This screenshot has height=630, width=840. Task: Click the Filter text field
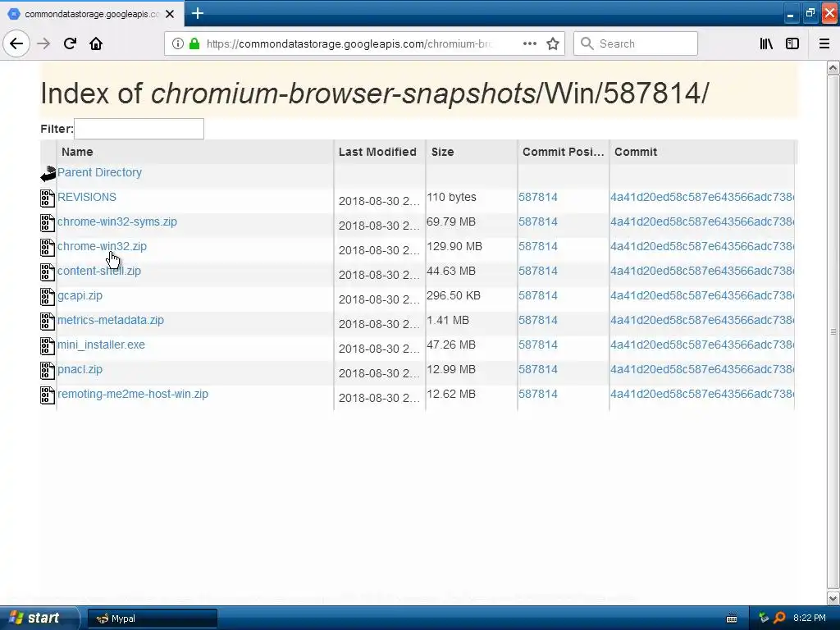tap(139, 129)
